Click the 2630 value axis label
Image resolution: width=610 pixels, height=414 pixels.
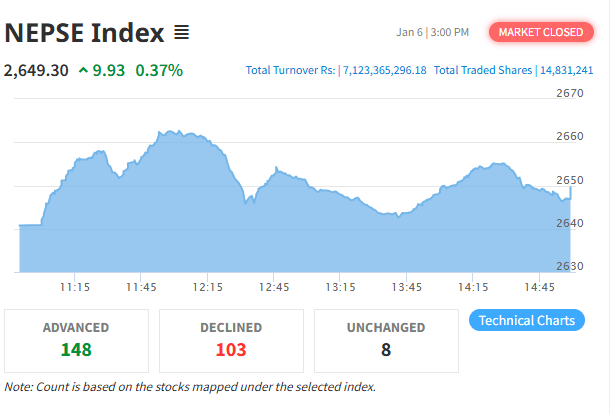569,266
